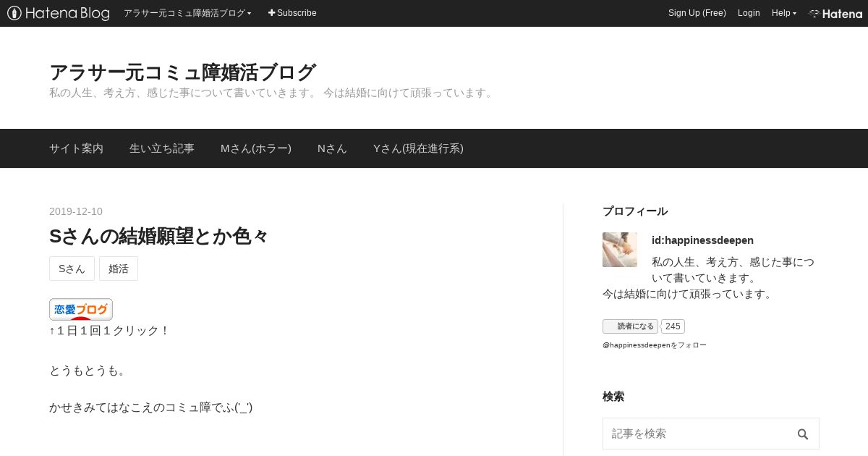The height and width of the screenshot is (456, 868).
Task: Open the happinessdeepen profile picture
Action: [620, 250]
